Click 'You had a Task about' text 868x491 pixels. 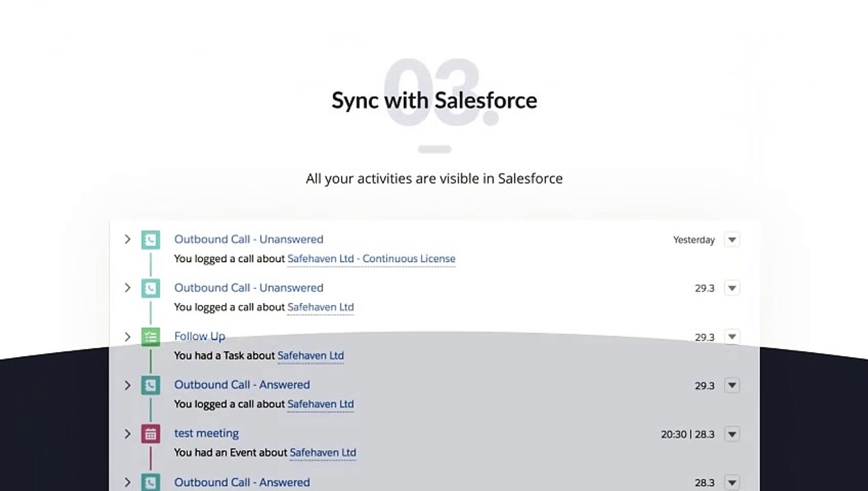(x=225, y=356)
